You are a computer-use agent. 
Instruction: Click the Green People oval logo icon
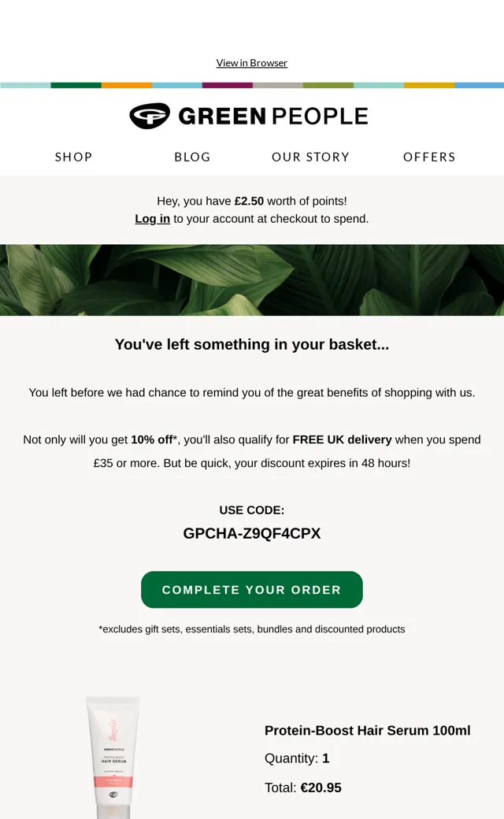pos(150,116)
